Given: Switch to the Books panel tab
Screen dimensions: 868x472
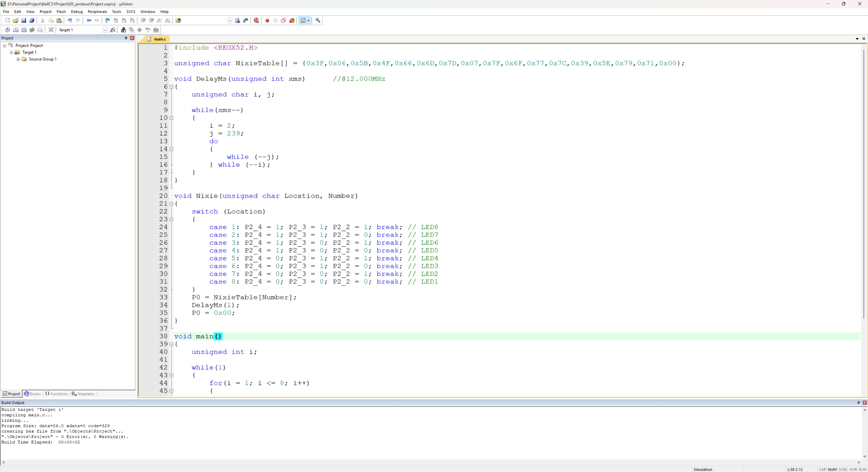Looking at the screenshot, I should point(33,394).
